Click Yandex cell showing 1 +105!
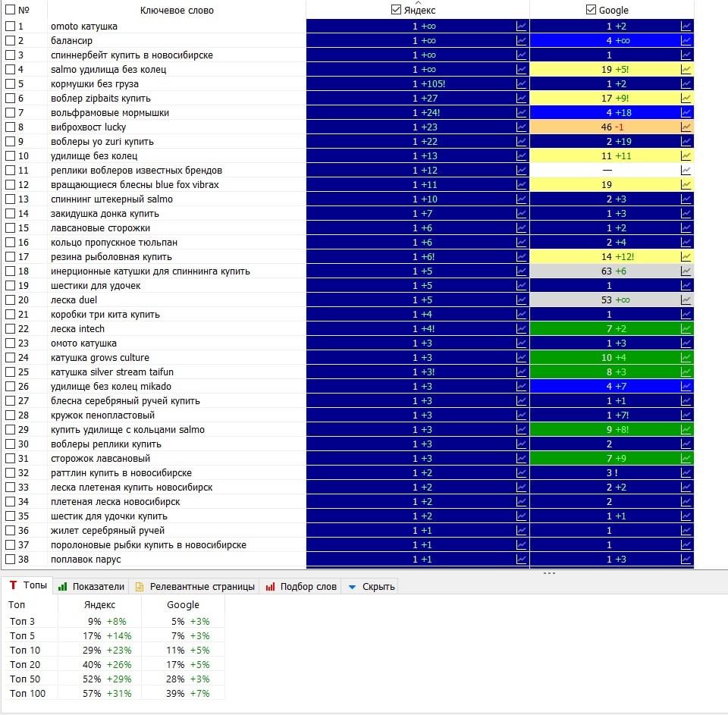728x715 pixels. click(417, 84)
